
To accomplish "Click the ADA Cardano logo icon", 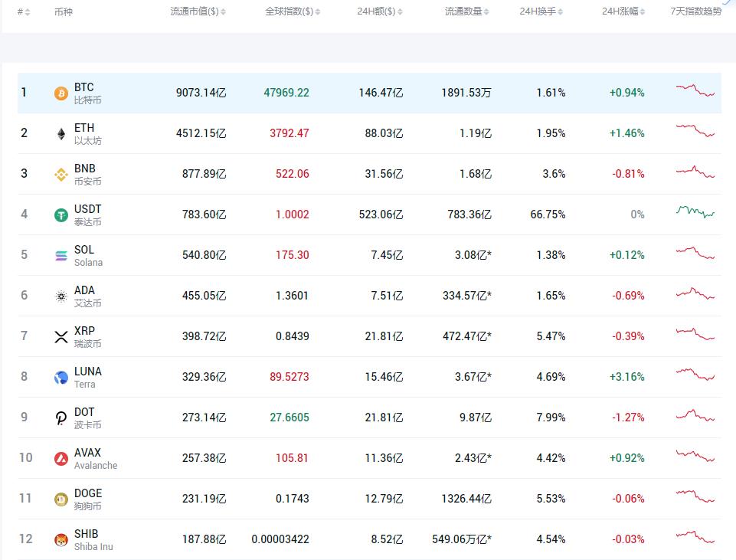I will pyautogui.click(x=61, y=296).
